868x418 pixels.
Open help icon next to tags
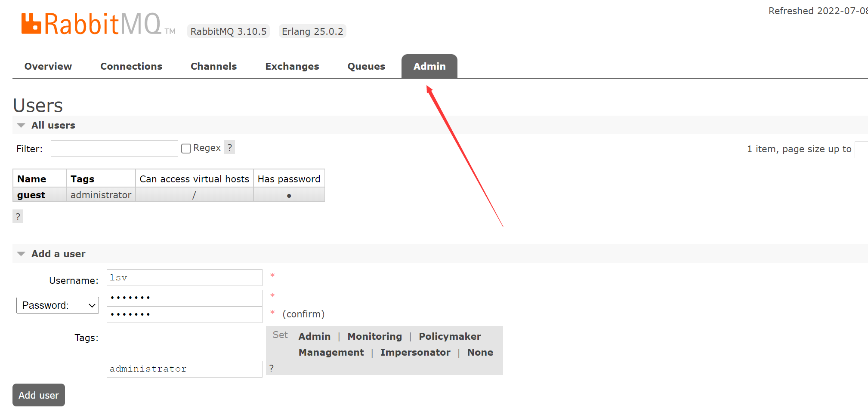[272, 368]
